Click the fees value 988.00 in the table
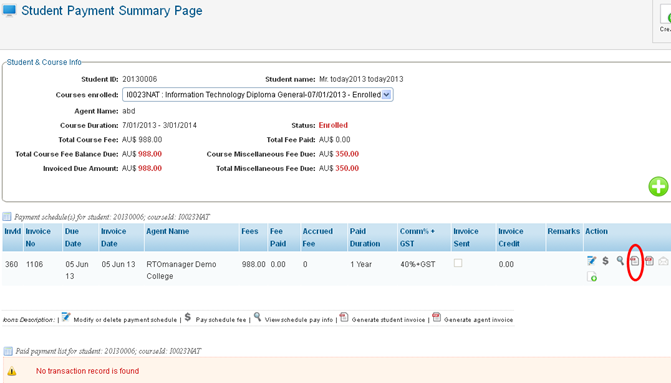This screenshot has height=383, width=671. coord(253,264)
